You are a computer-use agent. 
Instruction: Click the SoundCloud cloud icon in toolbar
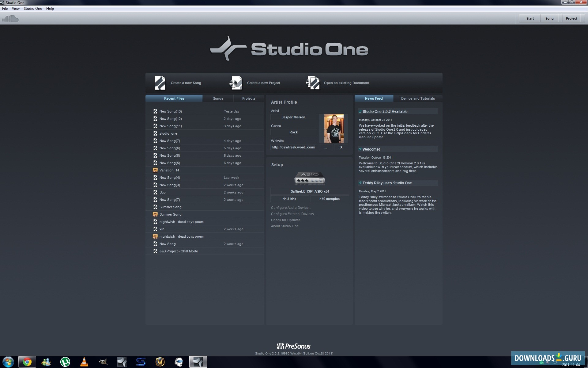[10, 19]
